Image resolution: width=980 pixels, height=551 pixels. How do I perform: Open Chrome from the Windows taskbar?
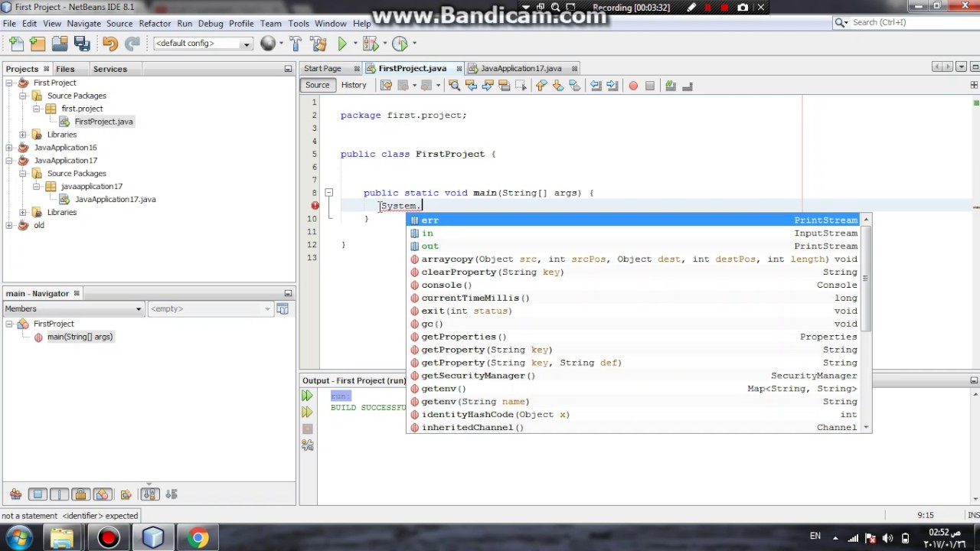(x=198, y=538)
